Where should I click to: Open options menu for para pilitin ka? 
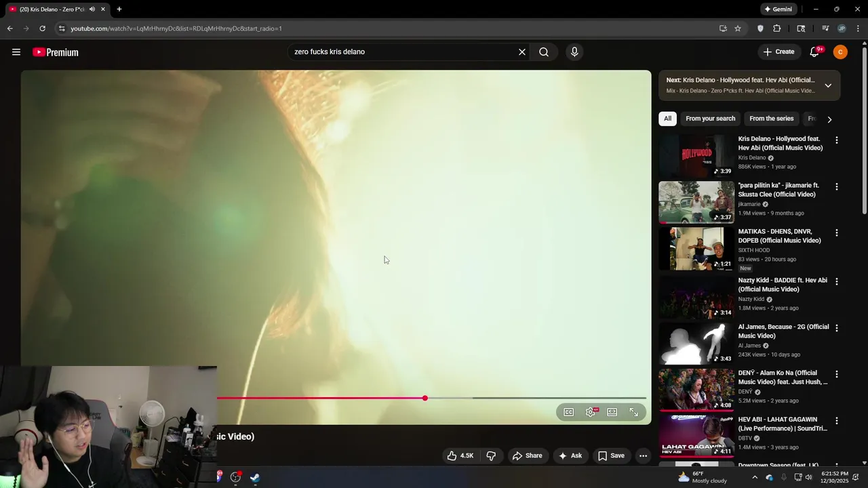(x=836, y=186)
